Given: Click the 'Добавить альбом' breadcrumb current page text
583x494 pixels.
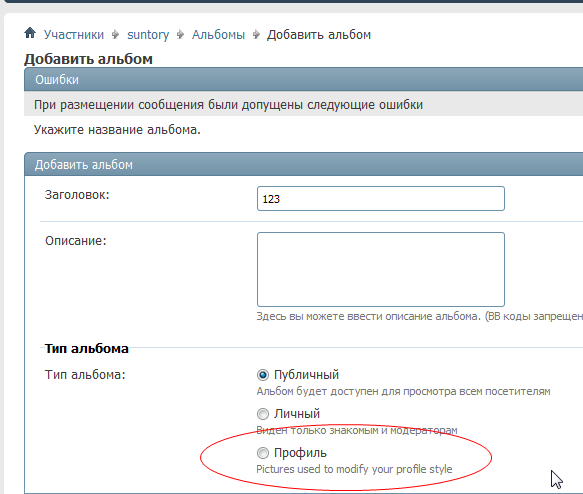Looking at the screenshot, I should point(319,35).
